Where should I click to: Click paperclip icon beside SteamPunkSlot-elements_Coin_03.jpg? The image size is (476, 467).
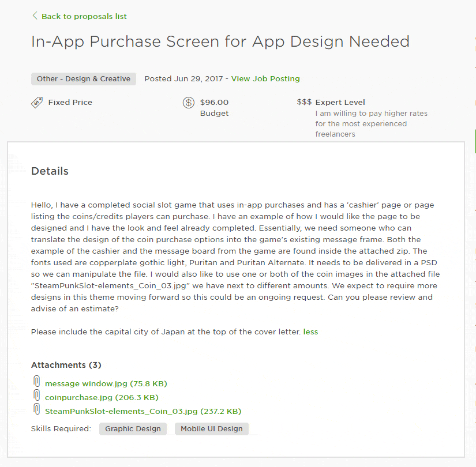[x=37, y=410]
